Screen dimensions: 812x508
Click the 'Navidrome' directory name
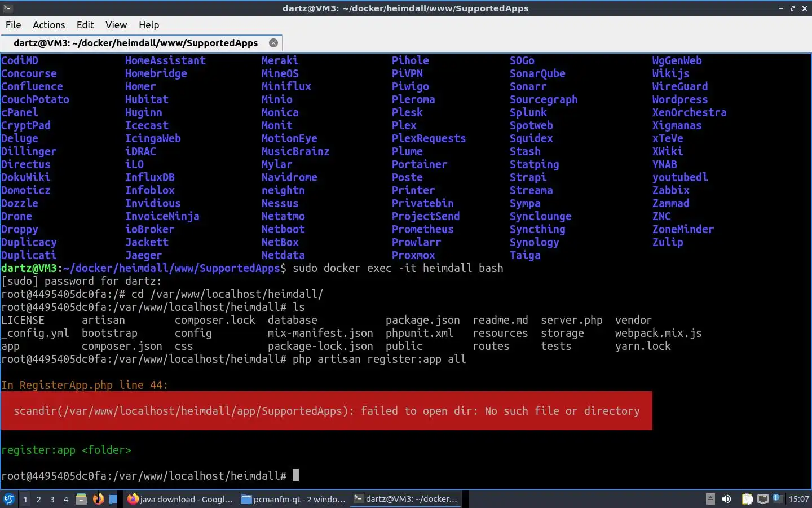(x=289, y=177)
